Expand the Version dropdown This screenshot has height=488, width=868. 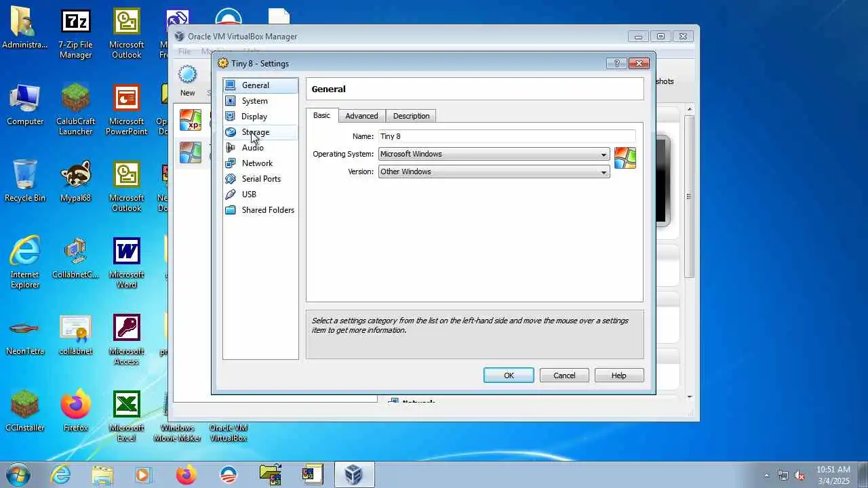494,171
